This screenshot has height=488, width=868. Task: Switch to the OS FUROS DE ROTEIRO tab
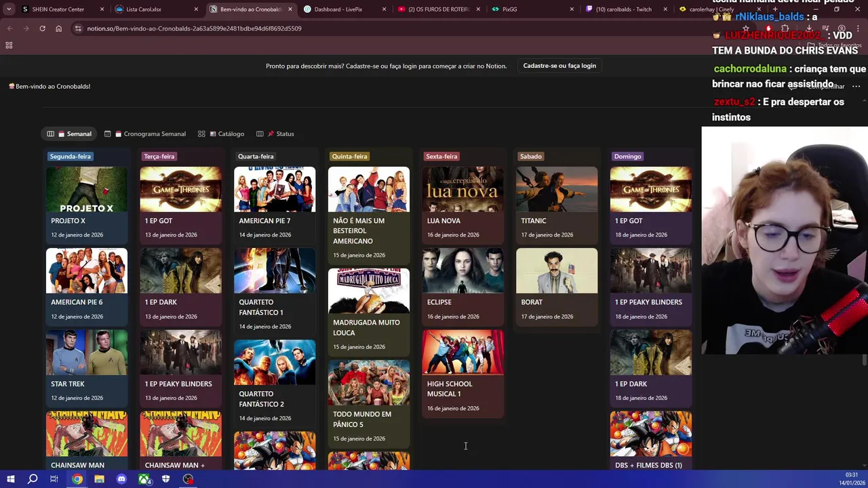[438, 9]
